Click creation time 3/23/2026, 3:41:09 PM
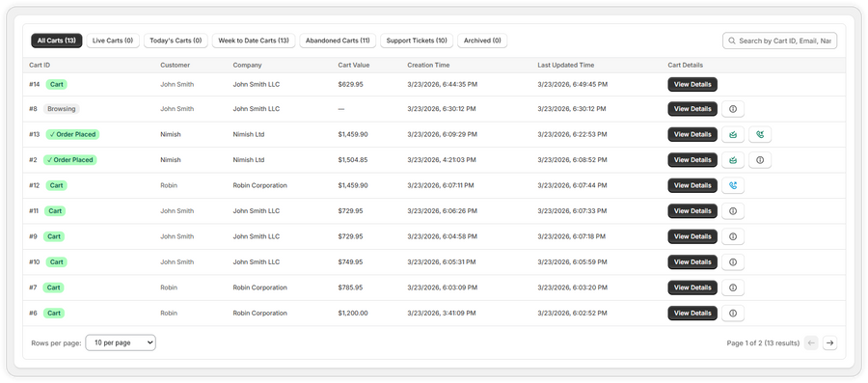 point(442,313)
